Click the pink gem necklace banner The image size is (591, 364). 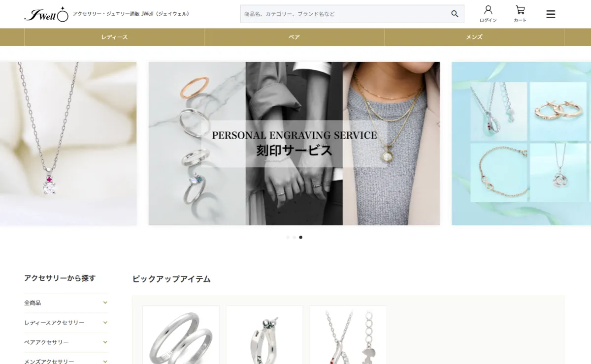(68, 144)
